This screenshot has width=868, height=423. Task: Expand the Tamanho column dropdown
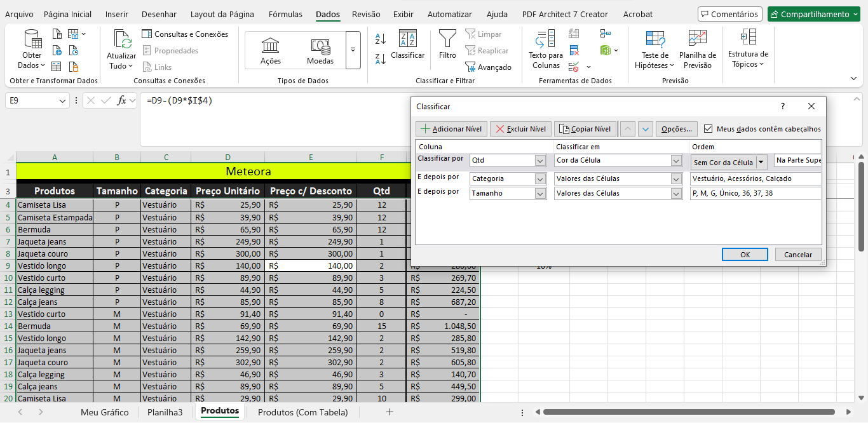click(x=540, y=194)
